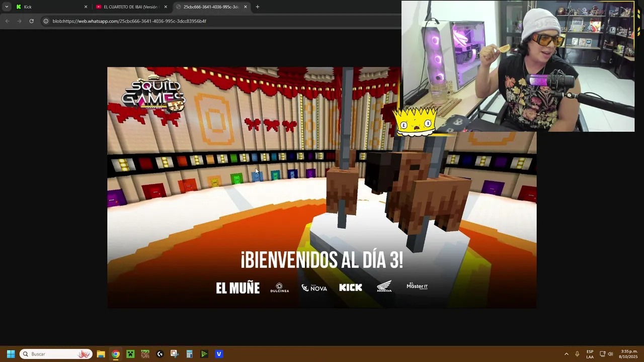The image size is (644, 362).
Task: Close the 25cbc666 blob tab
Action: click(x=246, y=7)
